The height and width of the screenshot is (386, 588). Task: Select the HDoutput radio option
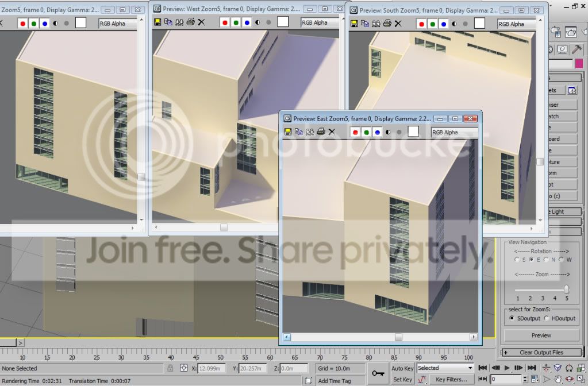pos(547,318)
